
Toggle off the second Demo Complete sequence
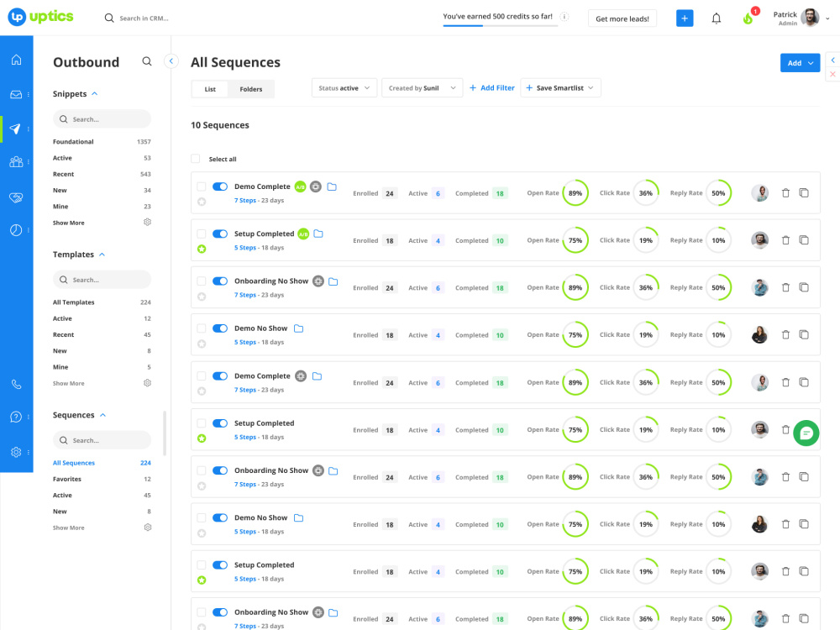220,376
